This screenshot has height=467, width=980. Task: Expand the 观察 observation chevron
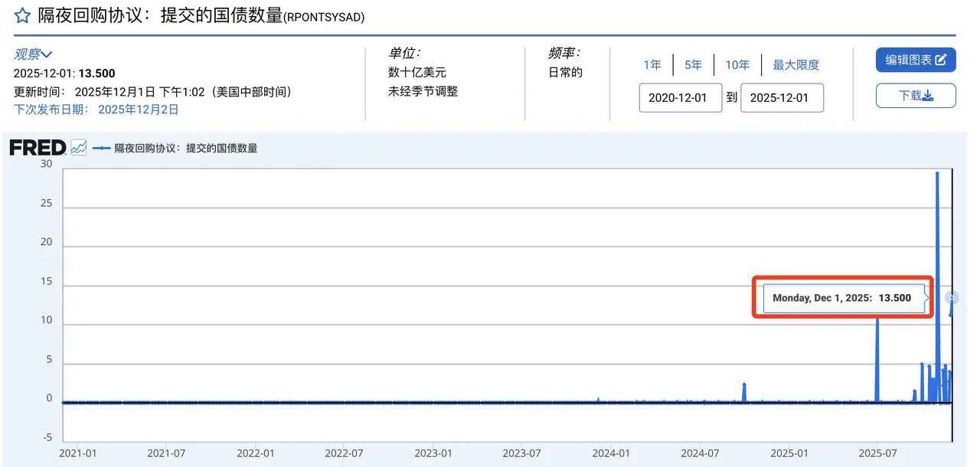pos(46,54)
